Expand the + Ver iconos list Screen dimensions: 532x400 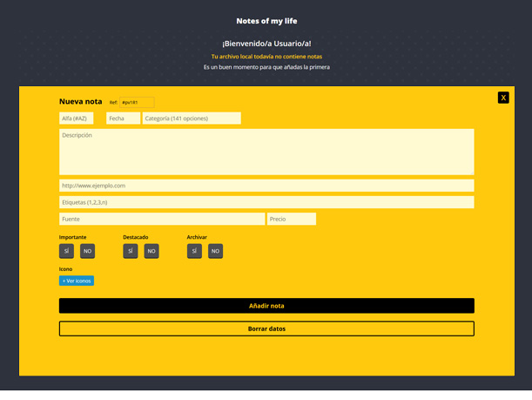(x=77, y=281)
